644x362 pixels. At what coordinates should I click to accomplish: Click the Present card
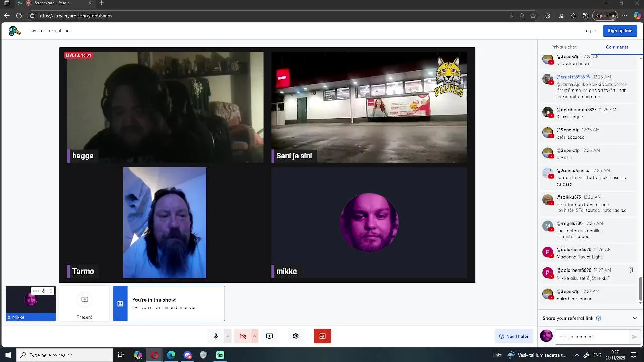pyautogui.click(x=84, y=304)
